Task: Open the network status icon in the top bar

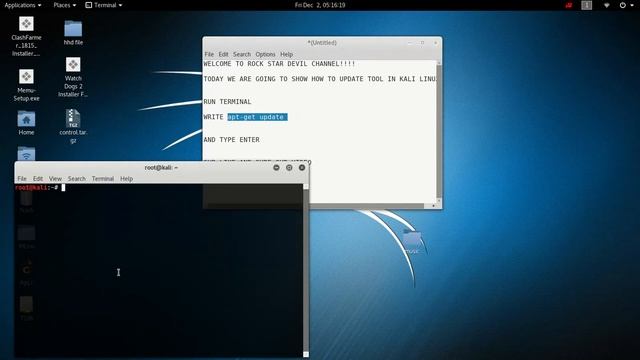Action: 607,5
